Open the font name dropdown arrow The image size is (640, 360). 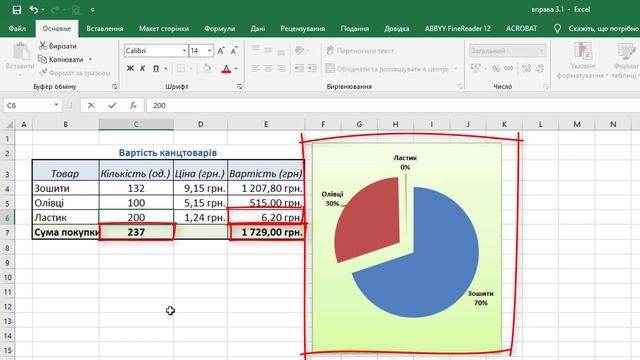coord(184,51)
